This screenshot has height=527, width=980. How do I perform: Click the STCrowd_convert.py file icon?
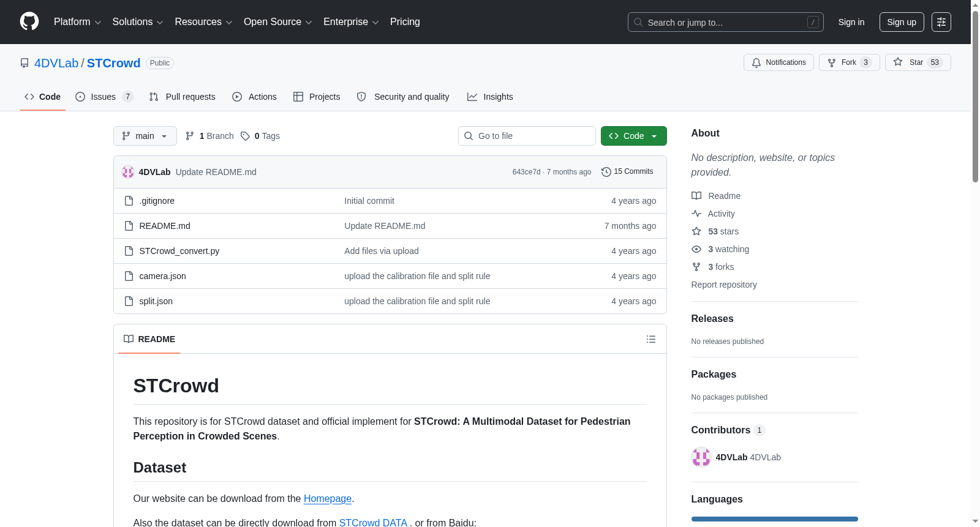[129, 251]
